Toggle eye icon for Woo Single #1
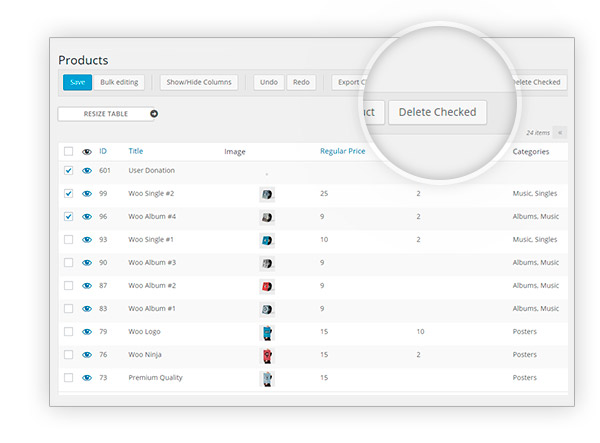This screenshot has width=600, height=443. click(87, 239)
